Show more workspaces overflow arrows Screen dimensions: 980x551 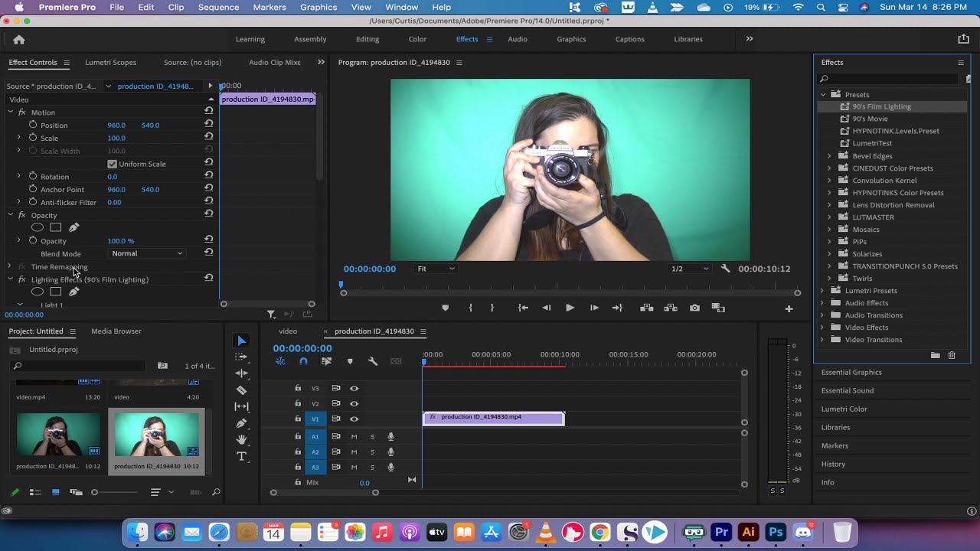point(750,39)
